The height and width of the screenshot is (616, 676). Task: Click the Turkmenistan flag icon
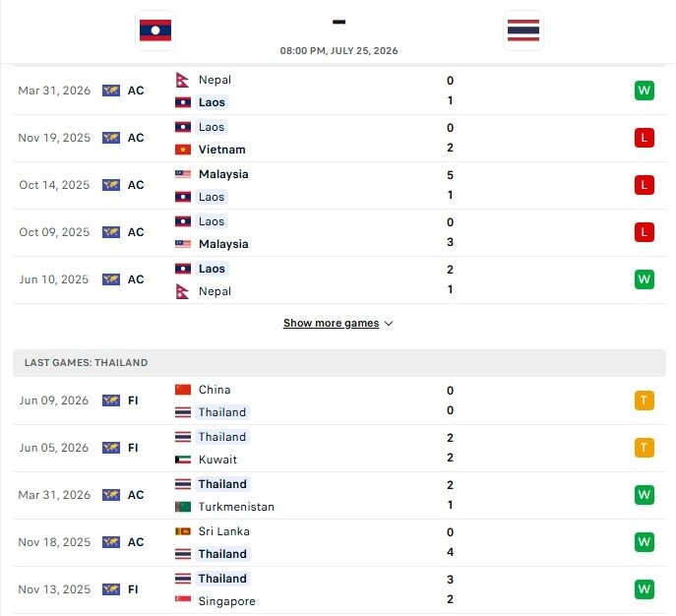coord(183,507)
